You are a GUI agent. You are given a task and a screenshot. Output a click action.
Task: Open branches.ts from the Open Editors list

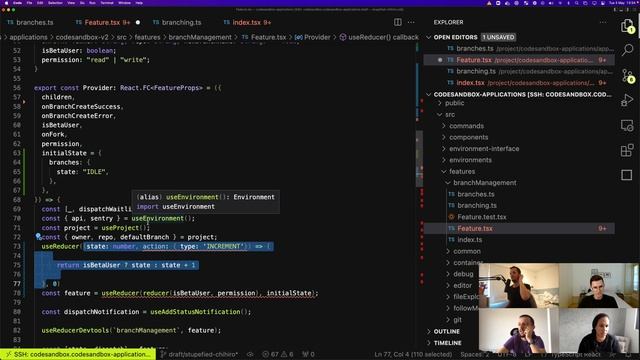(x=519, y=49)
